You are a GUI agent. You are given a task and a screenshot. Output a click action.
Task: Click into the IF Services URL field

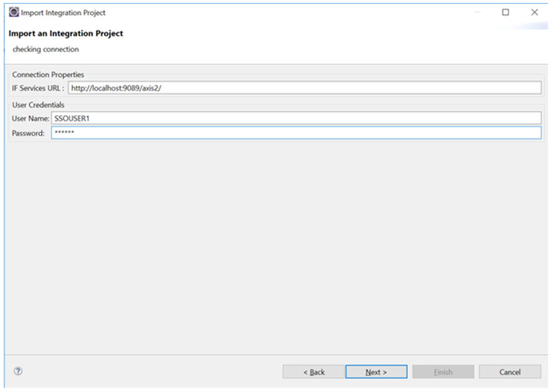pyautogui.click(x=304, y=88)
